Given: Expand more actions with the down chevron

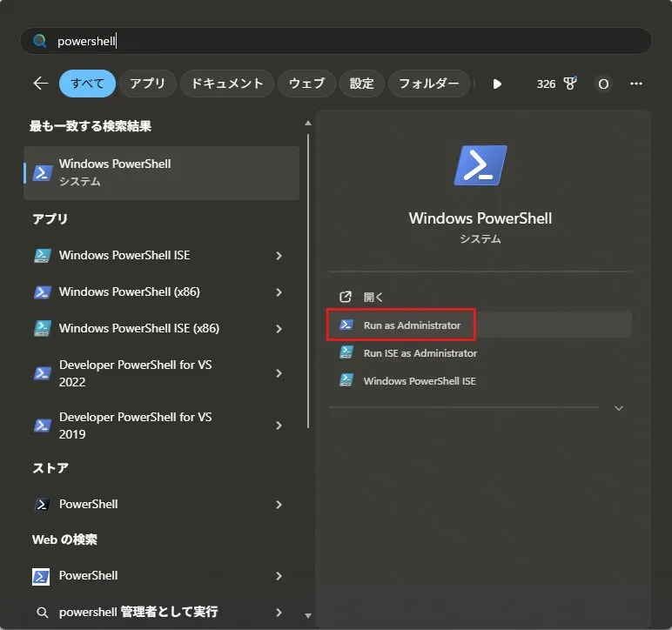Looking at the screenshot, I should click(x=618, y=408).
